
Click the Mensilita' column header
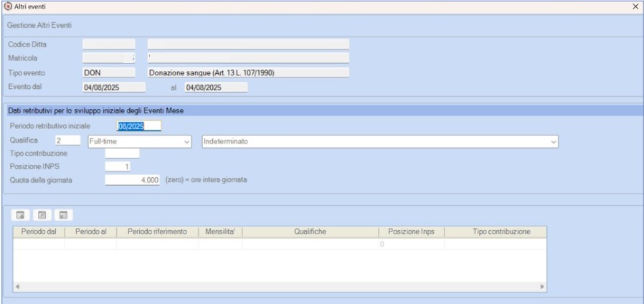(221, 232)
